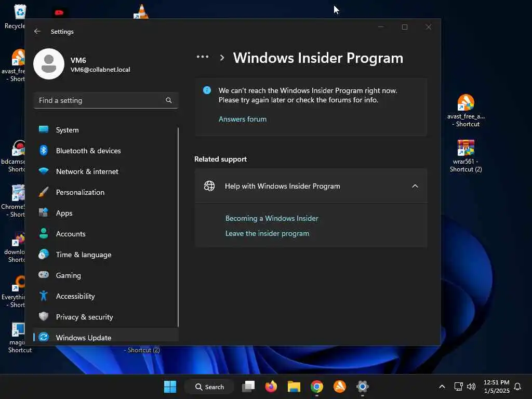Click the Gaming controller icon
This screenshot has width=532, height=399.
pyautogui.click(x=44, y=274)
